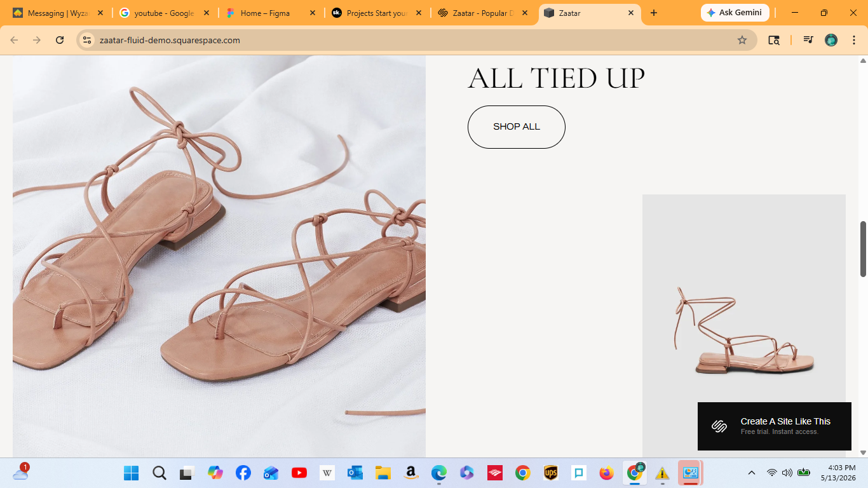Open Firefox from the taskbar
Image resolution: width=868 pixels, height=488 pixels.
pos(606,473)
